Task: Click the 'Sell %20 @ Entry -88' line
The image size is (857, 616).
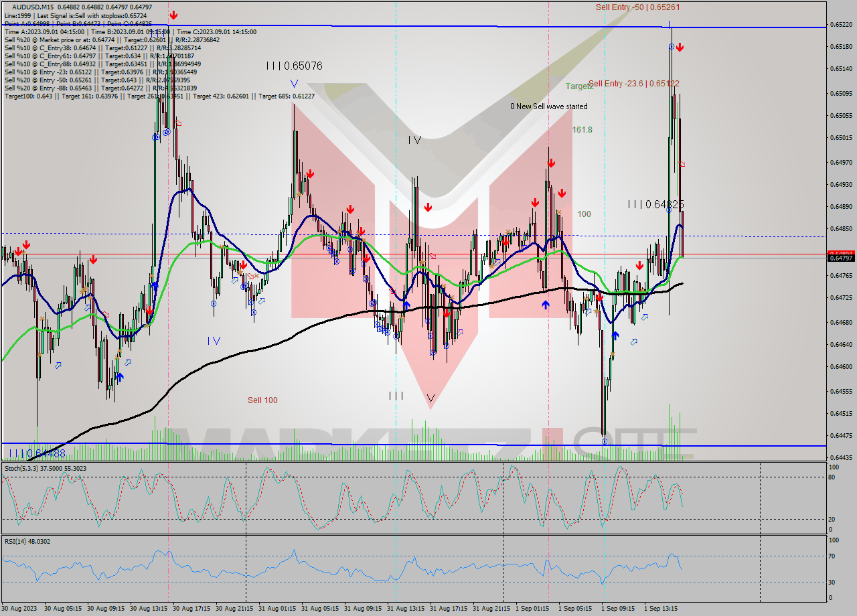Action: pos(100,88)
